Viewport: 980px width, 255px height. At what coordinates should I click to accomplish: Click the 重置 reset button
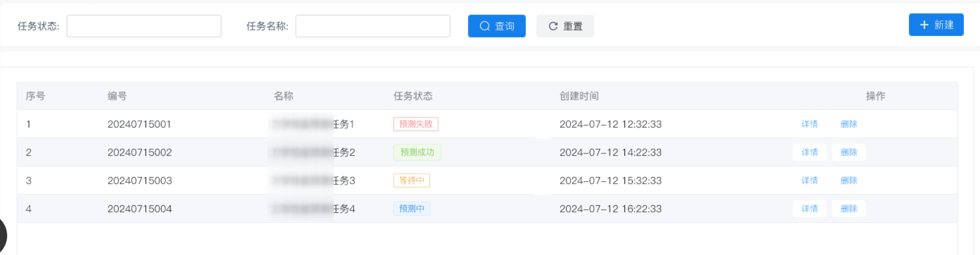click(565, 26)
